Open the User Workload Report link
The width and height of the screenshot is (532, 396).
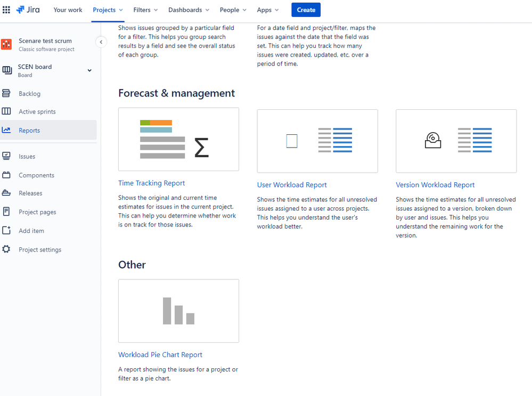tap(292, 185)
